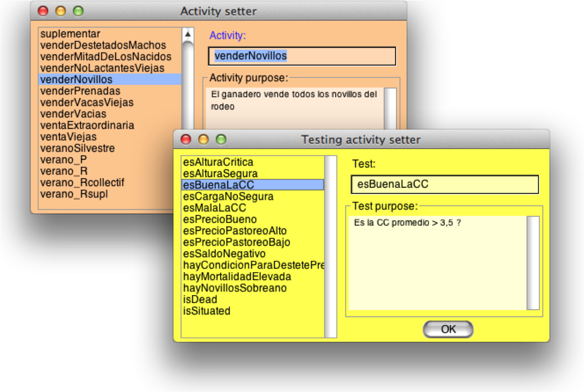This screenshot has height=392, width=584.
Task: Select esPrecioBueno test entry
Action: (x=220, y=219)
